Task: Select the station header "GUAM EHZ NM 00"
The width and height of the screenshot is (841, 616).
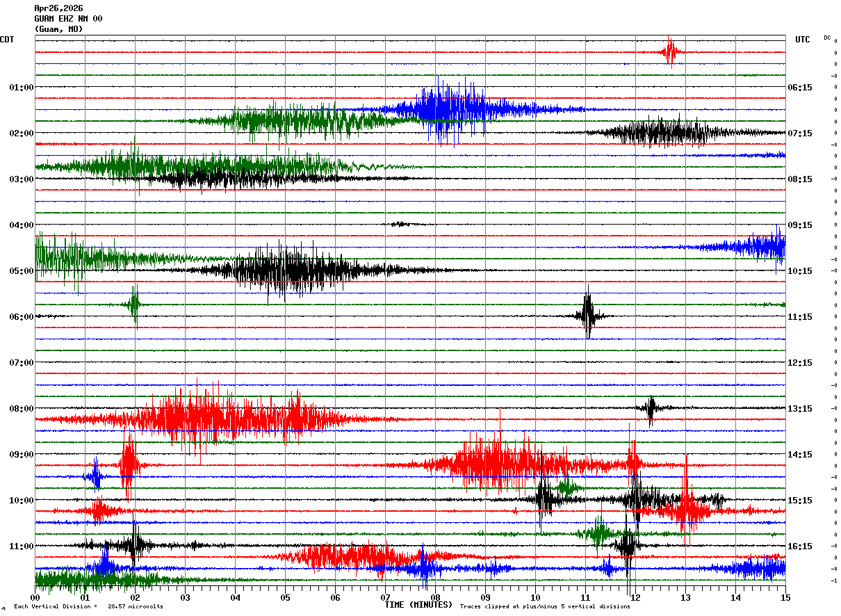Action: click(x=68, y=19)
